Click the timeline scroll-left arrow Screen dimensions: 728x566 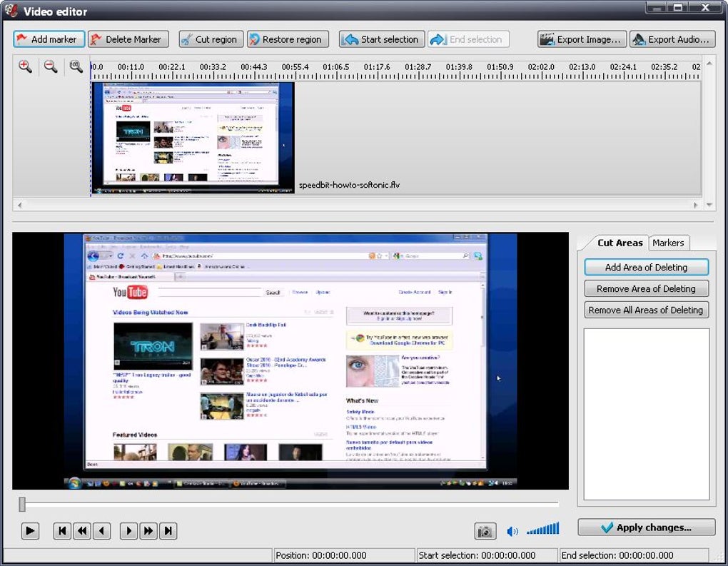(19, 205)
